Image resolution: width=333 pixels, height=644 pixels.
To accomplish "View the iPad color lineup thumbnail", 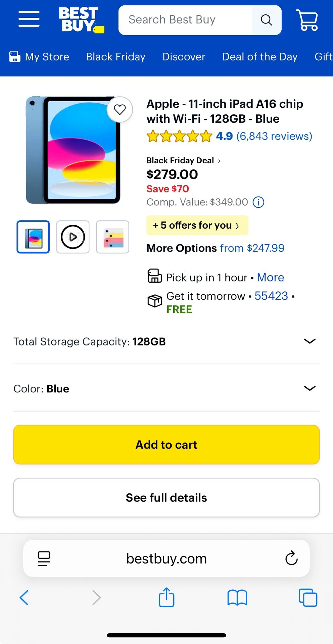I will [112, 237].
